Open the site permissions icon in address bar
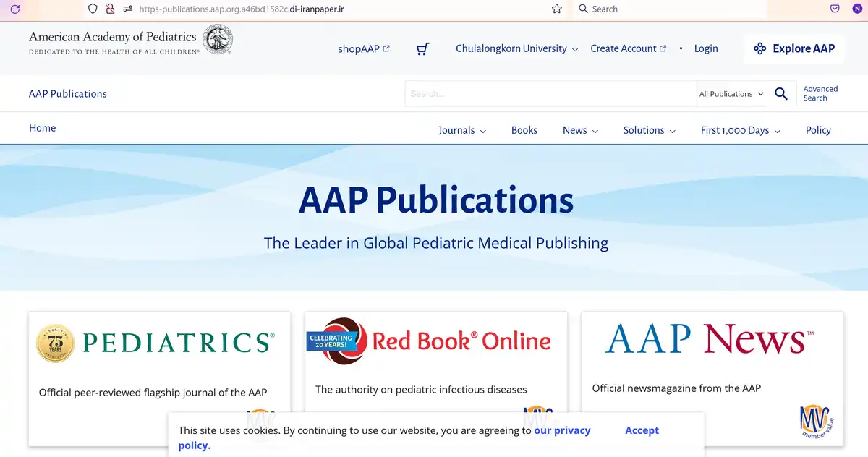This screenshot has width=868, height=457. click(x=128, y=9)
